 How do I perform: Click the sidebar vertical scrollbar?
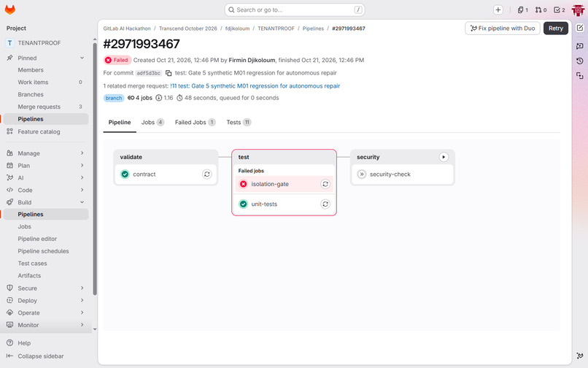[95, 169]
